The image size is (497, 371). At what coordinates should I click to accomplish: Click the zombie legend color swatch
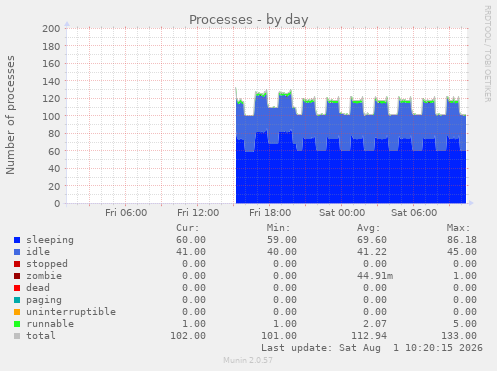coord(17,276)
